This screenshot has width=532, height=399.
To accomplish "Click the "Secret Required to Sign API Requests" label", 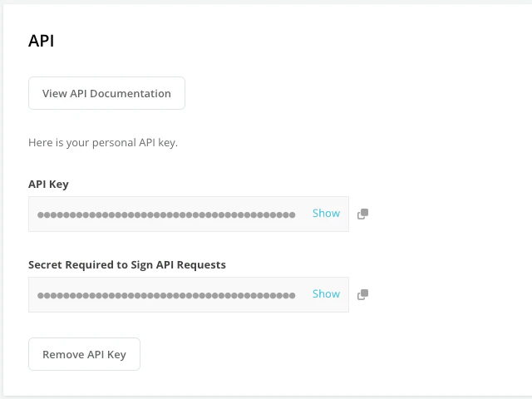I will tap(127, 264).
